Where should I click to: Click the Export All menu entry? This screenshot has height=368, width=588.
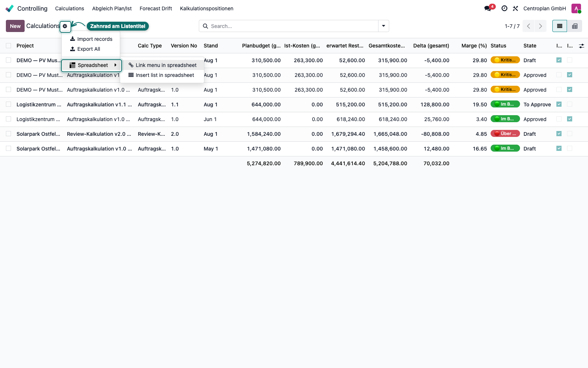(91, 49)
